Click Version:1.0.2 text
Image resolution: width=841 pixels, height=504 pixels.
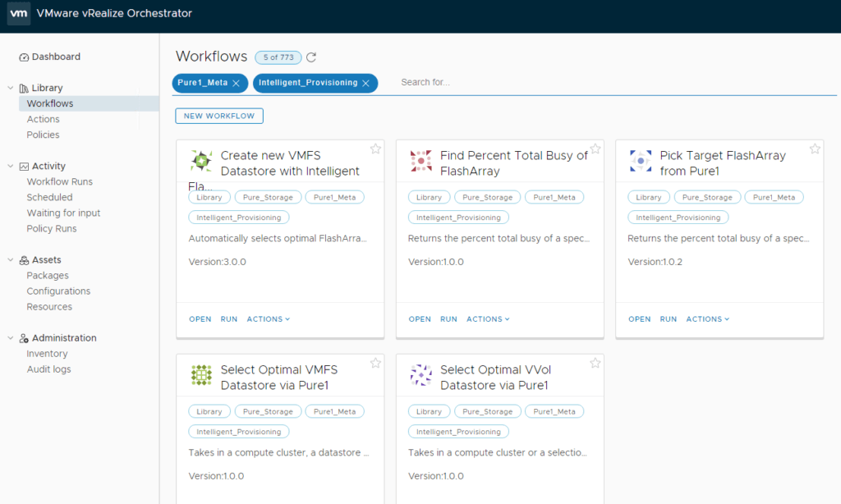(655, 262)
